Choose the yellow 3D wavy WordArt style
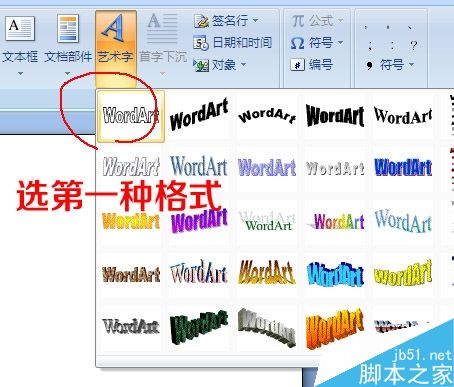Screen dimensions: 454x387 coord(403,274)
